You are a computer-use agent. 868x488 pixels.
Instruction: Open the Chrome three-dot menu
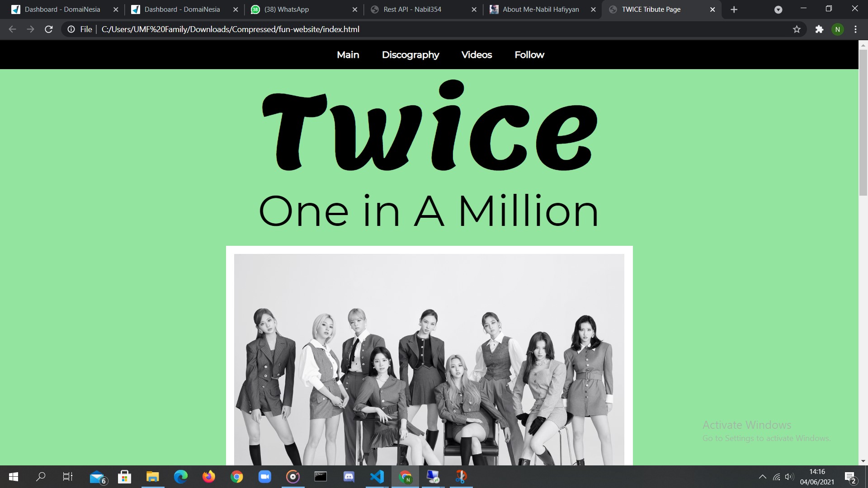(x=855, y=29)
